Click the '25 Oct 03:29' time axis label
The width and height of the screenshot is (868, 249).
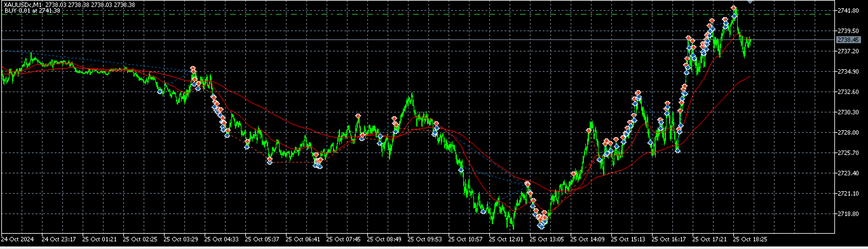(180, 239)
